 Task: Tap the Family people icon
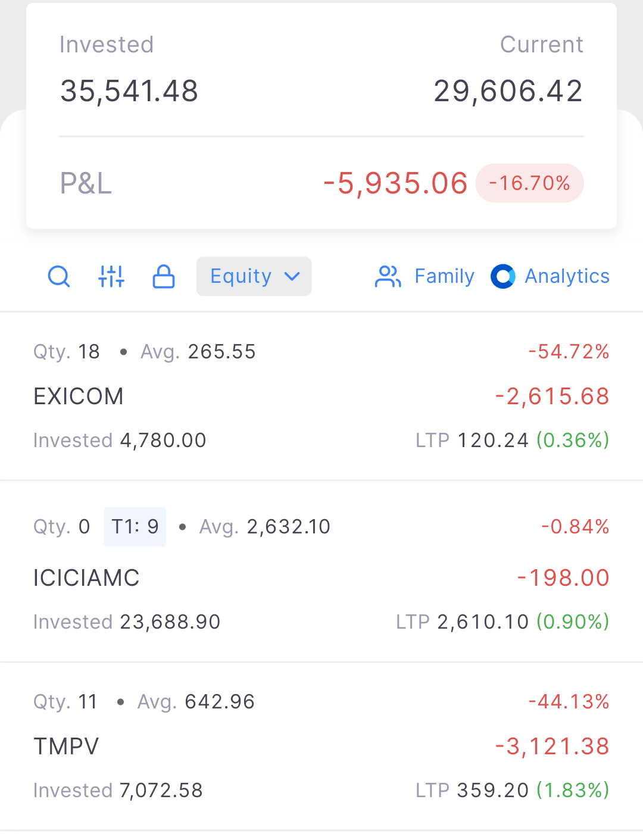point(388,276)
